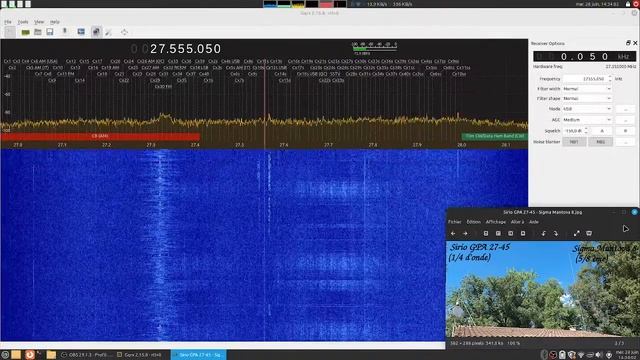Open remote control settings tool icon

click(109, 32)
